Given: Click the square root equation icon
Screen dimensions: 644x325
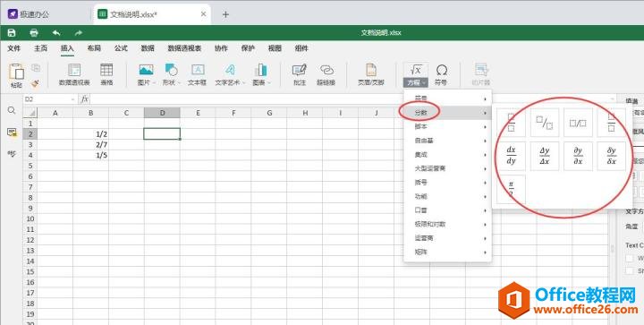Looking at the screenshot, I should point(416,70).
